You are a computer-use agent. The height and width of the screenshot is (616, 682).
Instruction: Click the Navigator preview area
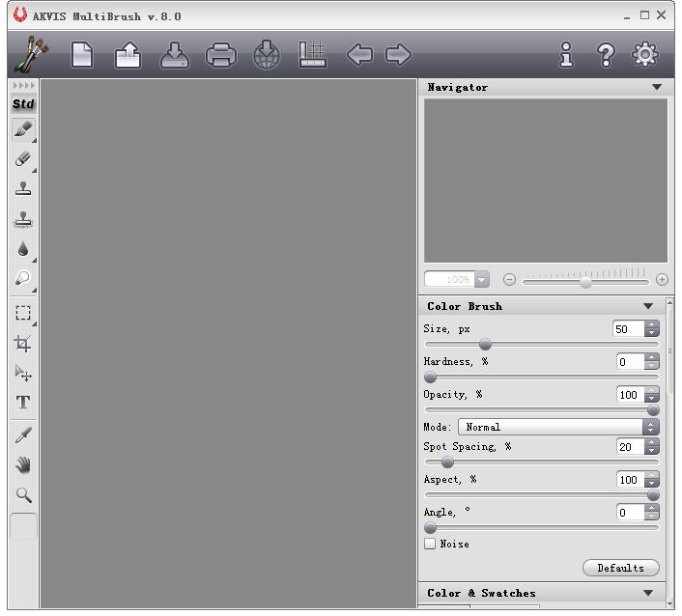546,181
